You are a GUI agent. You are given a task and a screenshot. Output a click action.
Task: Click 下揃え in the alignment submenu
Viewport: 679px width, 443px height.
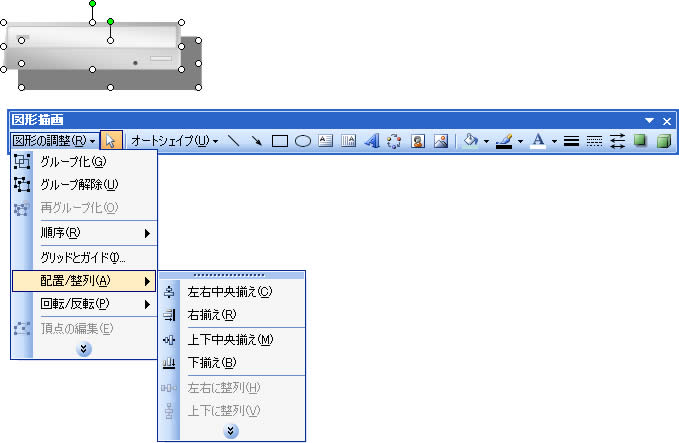[212, 362]
